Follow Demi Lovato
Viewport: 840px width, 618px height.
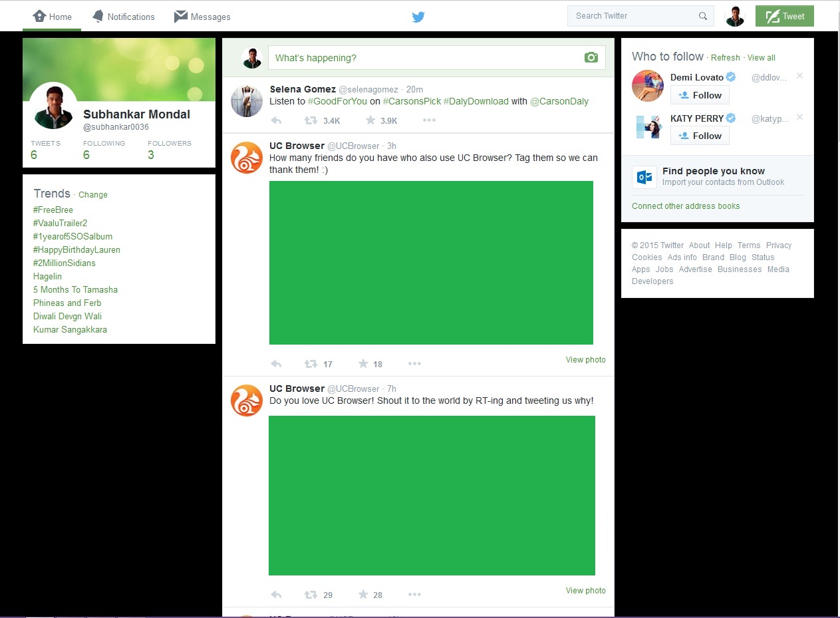700,95
